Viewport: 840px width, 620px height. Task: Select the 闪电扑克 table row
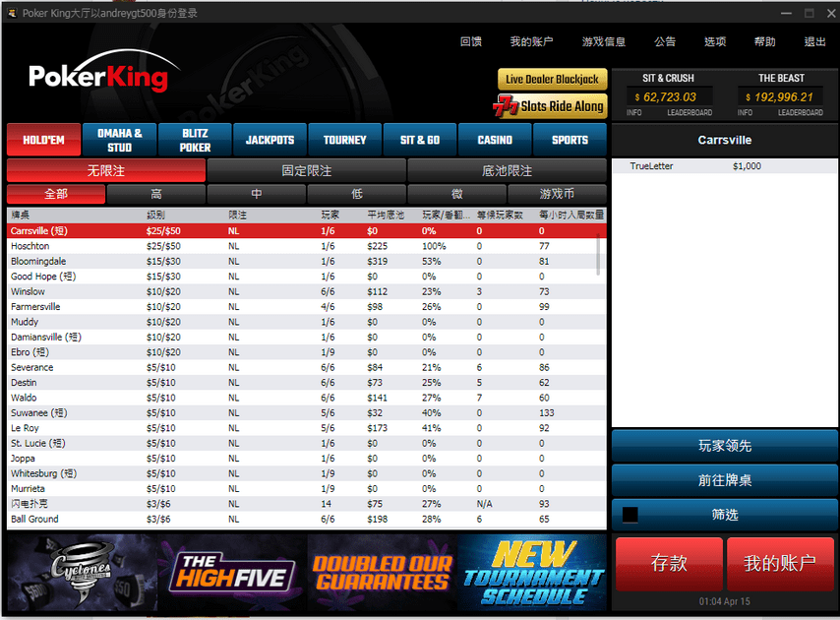[x=307, y=504]
